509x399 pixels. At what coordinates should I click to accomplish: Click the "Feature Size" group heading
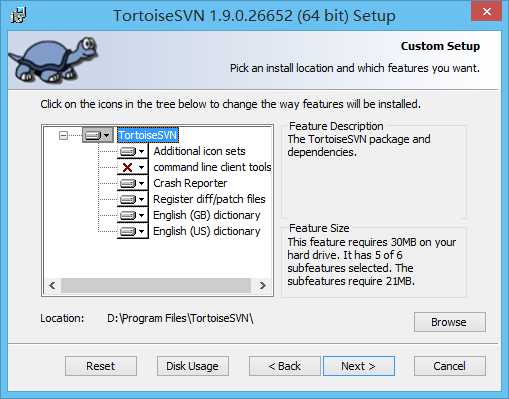(x=319, y=228)
